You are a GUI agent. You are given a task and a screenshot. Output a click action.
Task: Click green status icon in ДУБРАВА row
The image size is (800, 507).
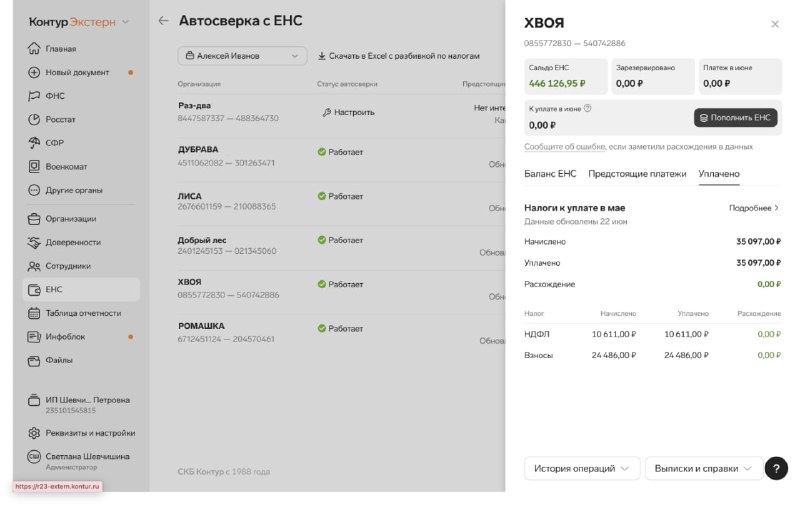pos(321,152)
